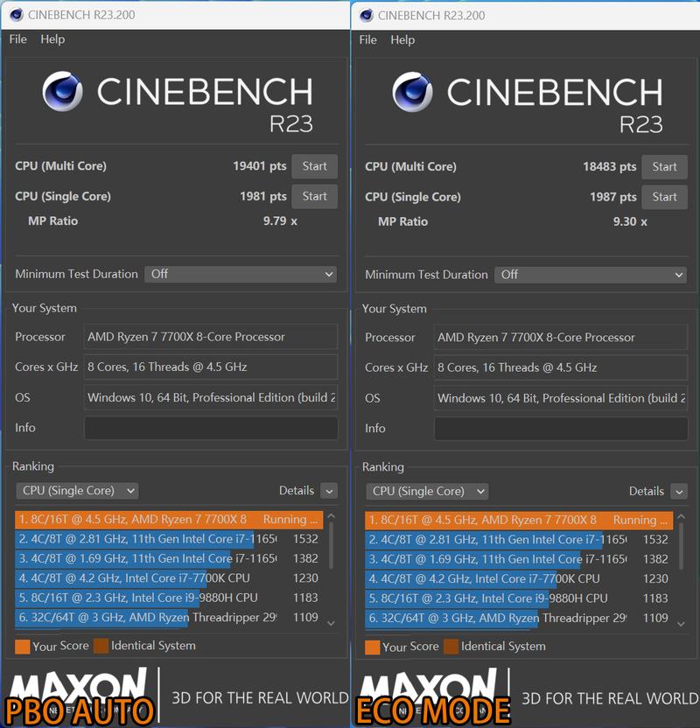Click 1981 pts single core score
700x728 pixels.
tap(263, 196)
